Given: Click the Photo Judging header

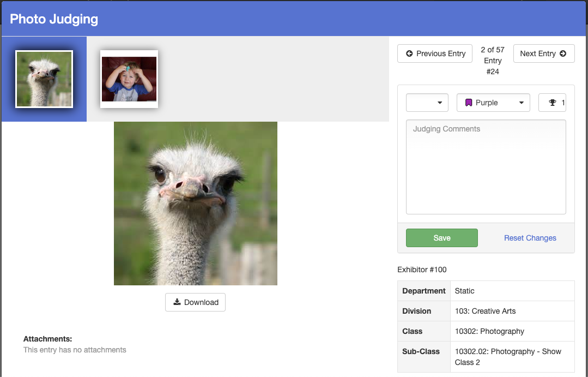Looking at the screenshot, I should 52,19.
